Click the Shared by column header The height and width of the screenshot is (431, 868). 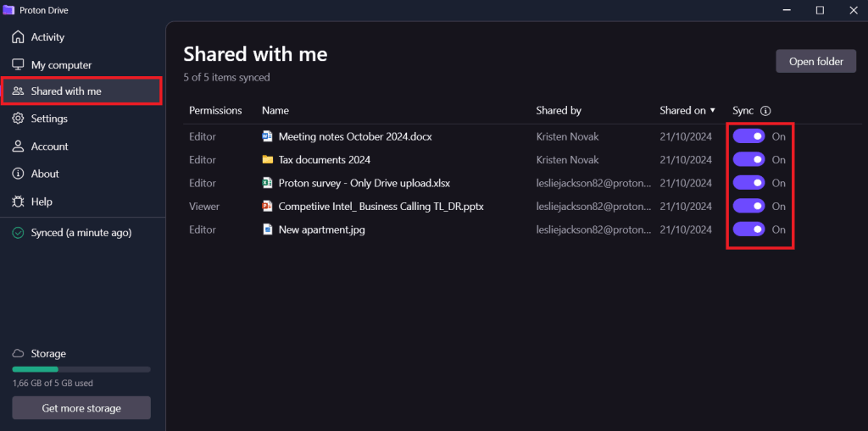(x=559, y=111)
